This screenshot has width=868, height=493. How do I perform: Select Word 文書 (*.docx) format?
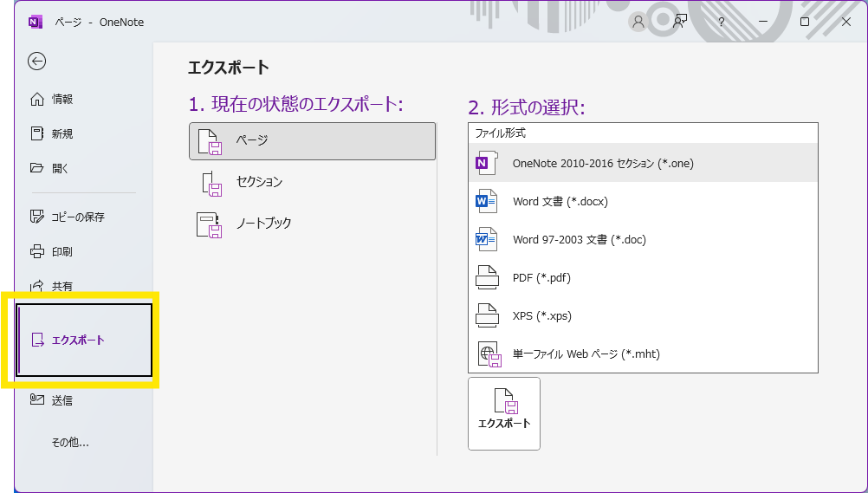click(643, 201)
